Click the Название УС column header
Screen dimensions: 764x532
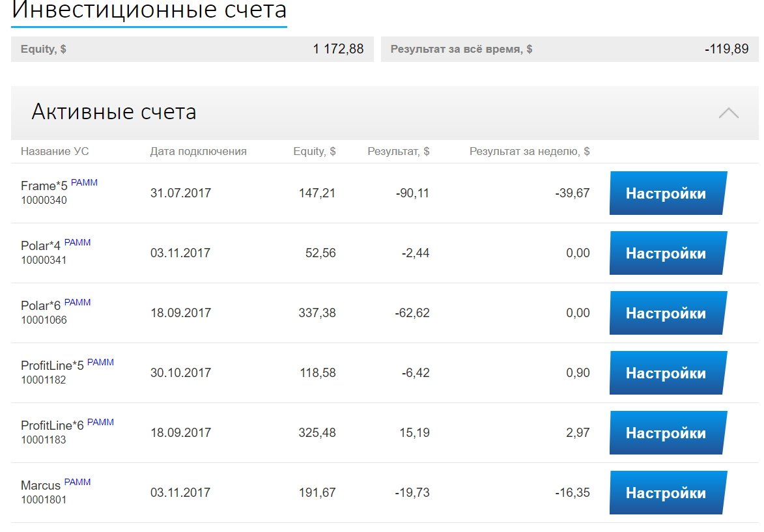[55, 152]
